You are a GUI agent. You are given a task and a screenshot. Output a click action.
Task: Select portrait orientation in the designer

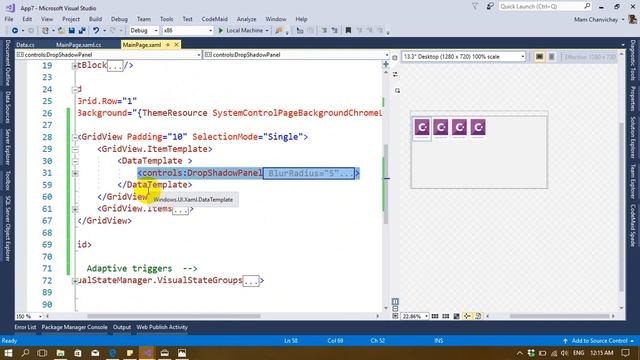(x=551, y=57)
